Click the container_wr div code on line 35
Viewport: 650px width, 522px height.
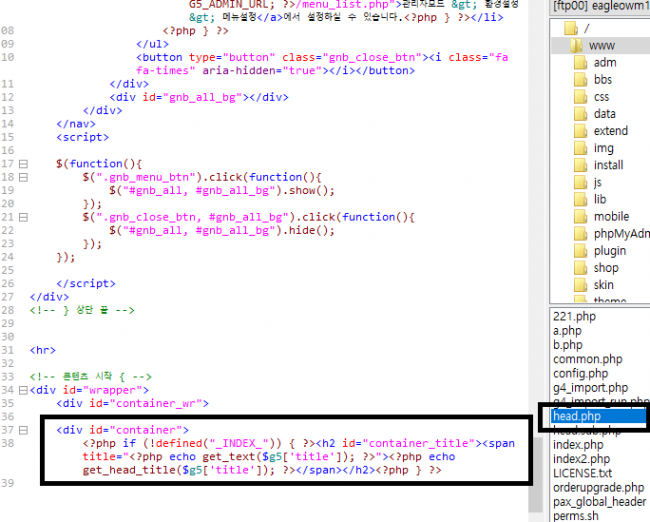[x=133, y=403]
